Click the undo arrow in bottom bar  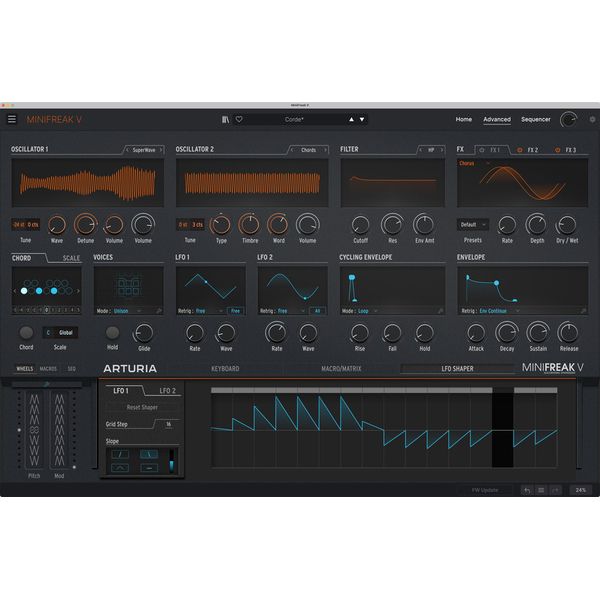tap(527, 490)
